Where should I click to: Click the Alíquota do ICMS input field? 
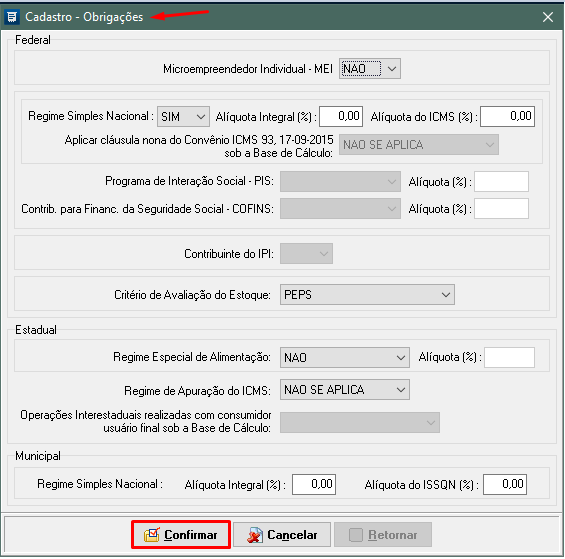coord(507,116)
